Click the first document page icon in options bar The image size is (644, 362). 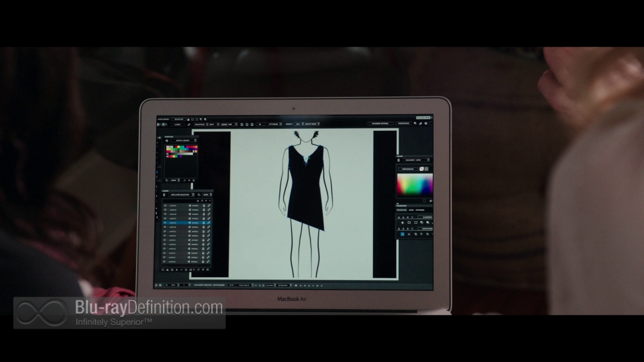(242, 124)
